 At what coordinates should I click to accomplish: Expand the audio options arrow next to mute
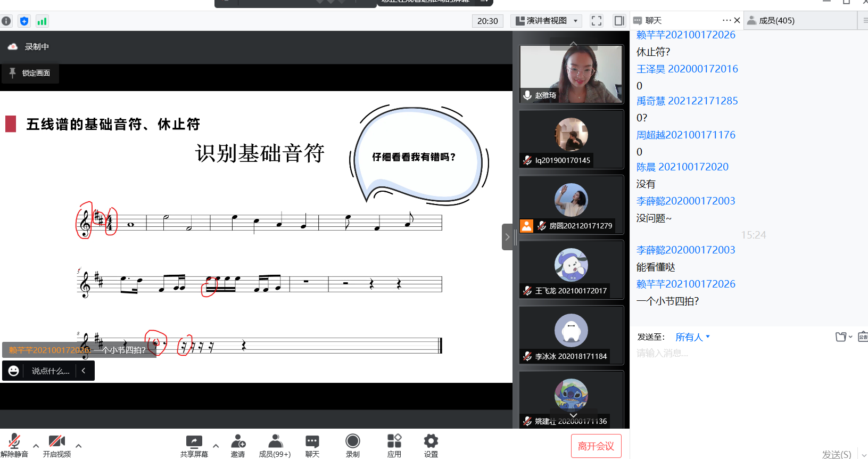pyautogui.click(x=36, y=446)
